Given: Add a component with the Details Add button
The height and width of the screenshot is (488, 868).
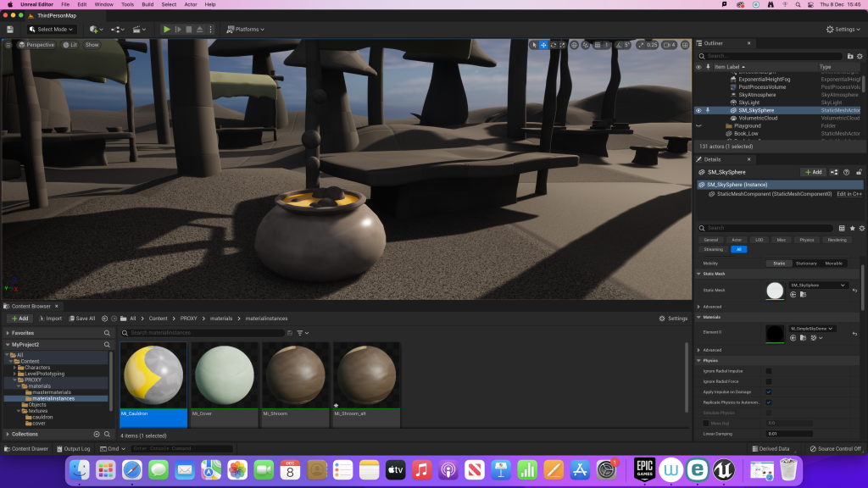Looking at the screenshot, I should 813,172.
